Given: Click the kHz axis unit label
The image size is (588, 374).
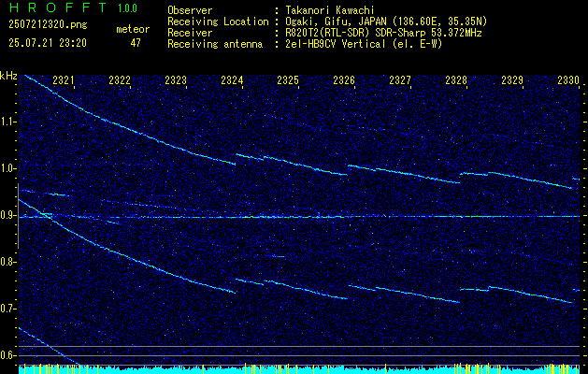Looking at the screenshot, I should click(x=8, y=76).
